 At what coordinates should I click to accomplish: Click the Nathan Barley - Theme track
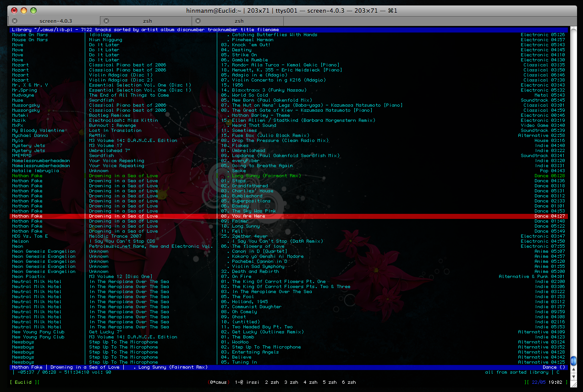261,115
